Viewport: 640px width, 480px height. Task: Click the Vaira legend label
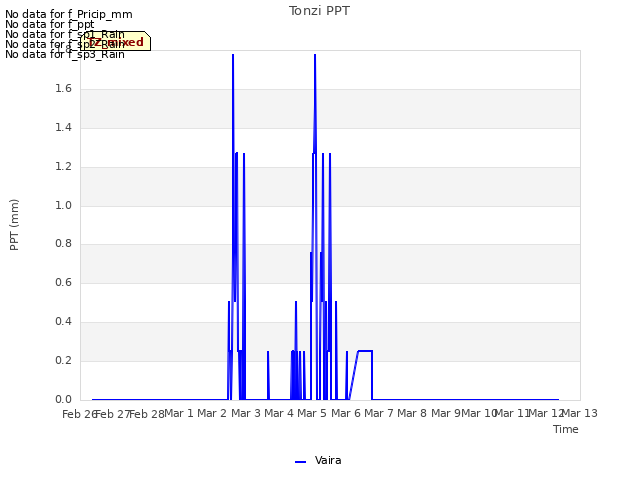328,460
